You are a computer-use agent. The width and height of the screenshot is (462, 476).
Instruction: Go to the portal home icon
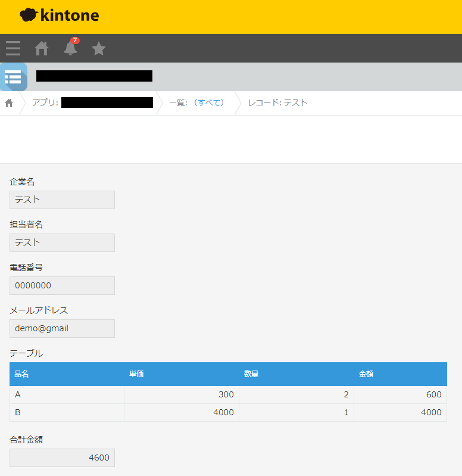point(42,48)
